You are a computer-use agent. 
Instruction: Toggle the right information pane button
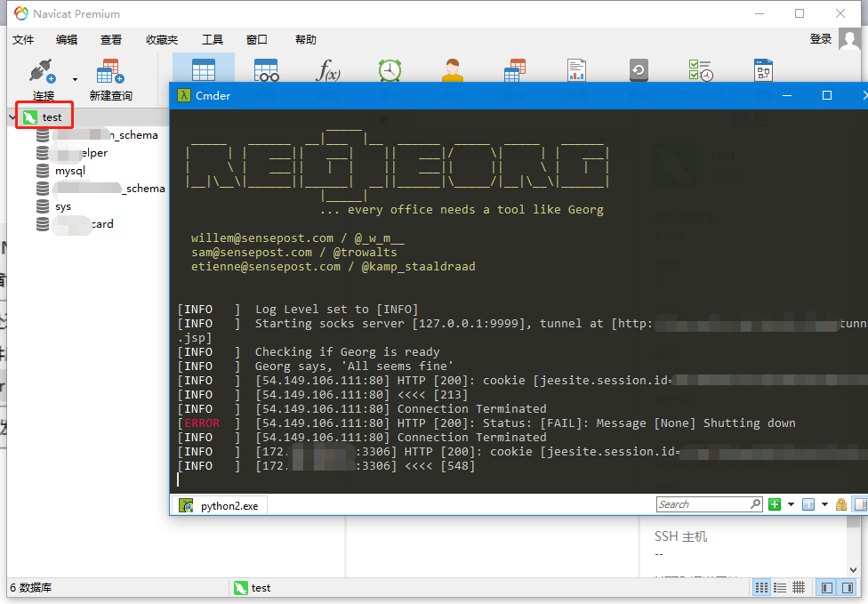[847, 588]
